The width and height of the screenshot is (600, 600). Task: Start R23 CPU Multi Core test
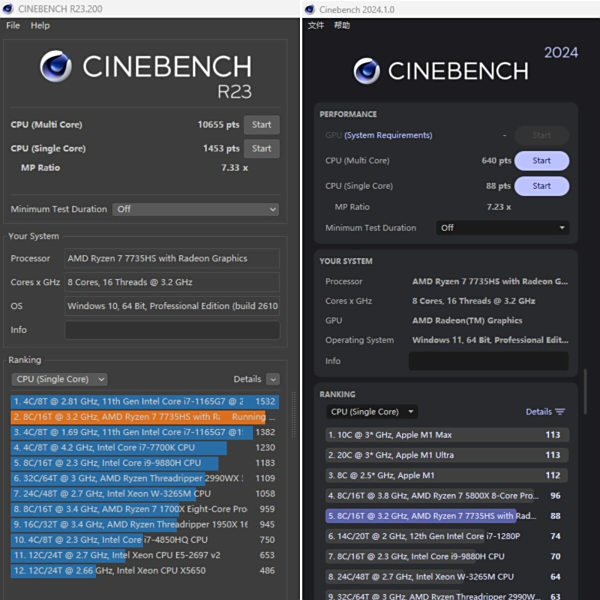[x=261, y=125]
